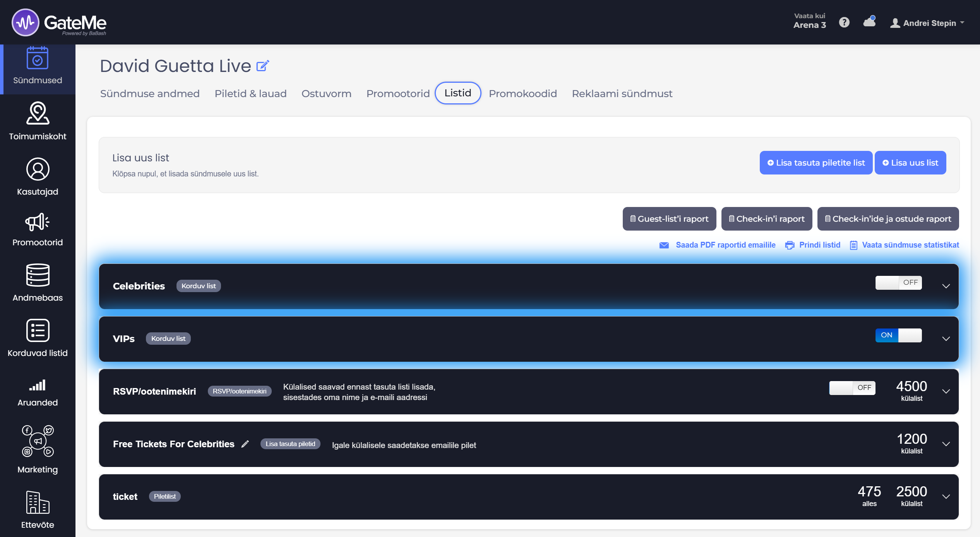Open the Reklaami sündmust tab

click(x=622, y=94)
